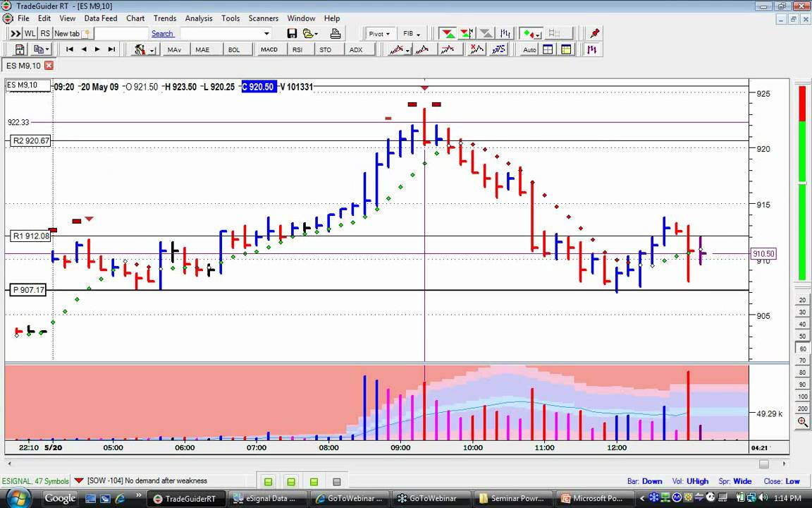The width and height of the screenshot is (812, 508).
Task: Click the delete trend lines icon
Action: 476,50
